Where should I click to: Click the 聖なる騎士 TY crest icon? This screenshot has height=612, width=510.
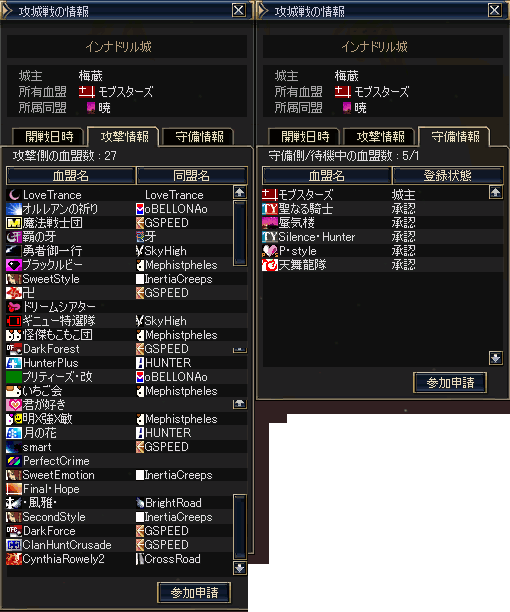(x=270, y=209)
